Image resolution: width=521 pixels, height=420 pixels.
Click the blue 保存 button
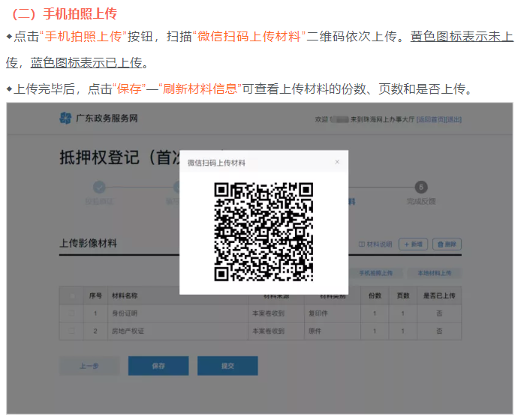tap(158, 366)
